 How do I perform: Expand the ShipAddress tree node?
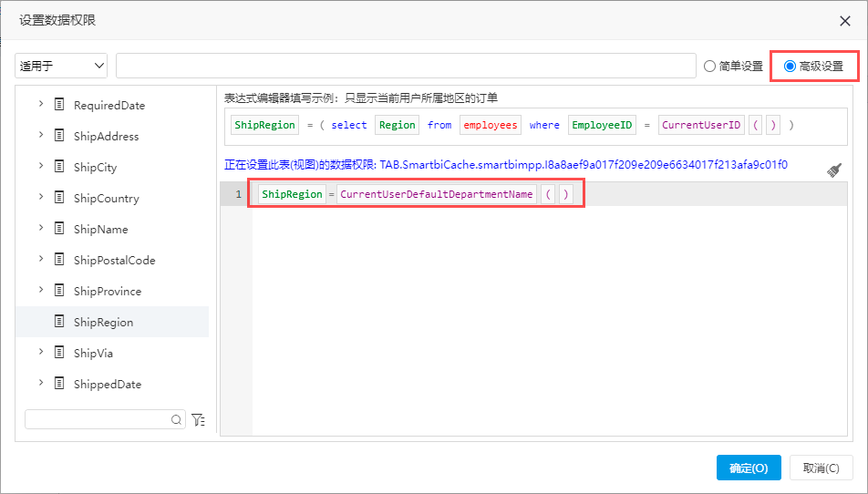tap(41, 134)
